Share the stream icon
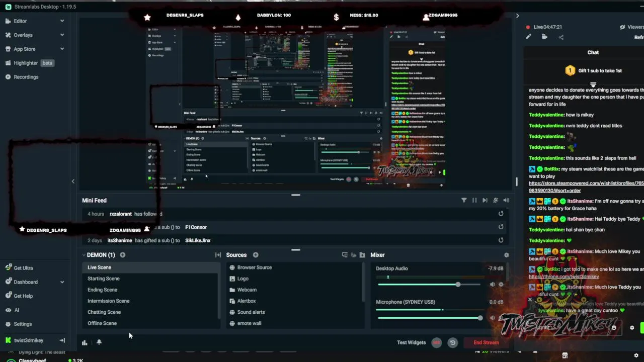The image size is (644, 362). coord(561,37)
